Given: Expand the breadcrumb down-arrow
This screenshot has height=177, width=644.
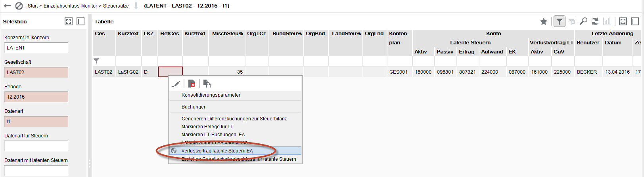Looking at the screenshot, I should 136,6.
